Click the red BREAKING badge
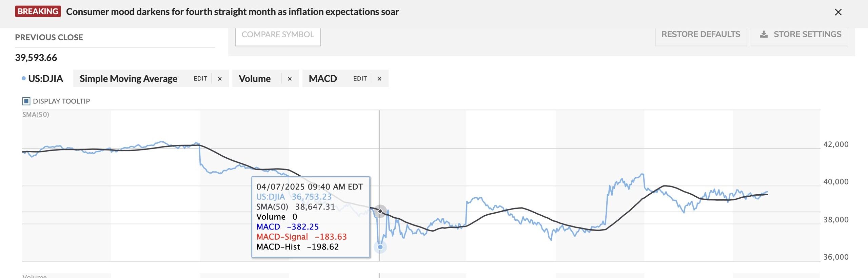 pos(38,12)
